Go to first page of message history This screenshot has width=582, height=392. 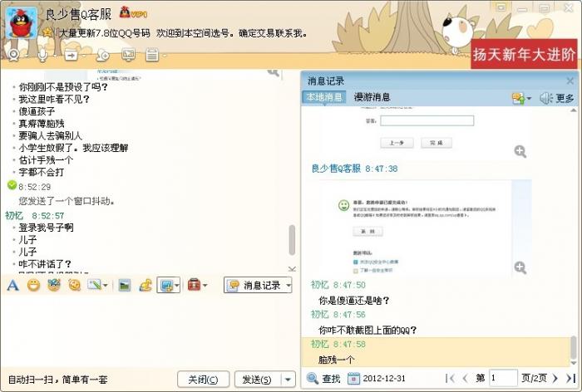(x=450, y=379)
